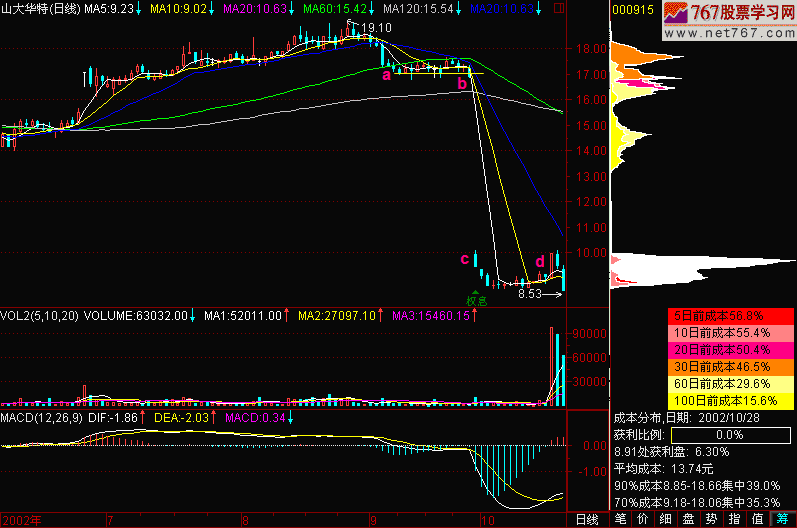Switch to the 势 trend tab
Image resolution: width=797 pixels, height=528 pixels.
tap(711, 519)
